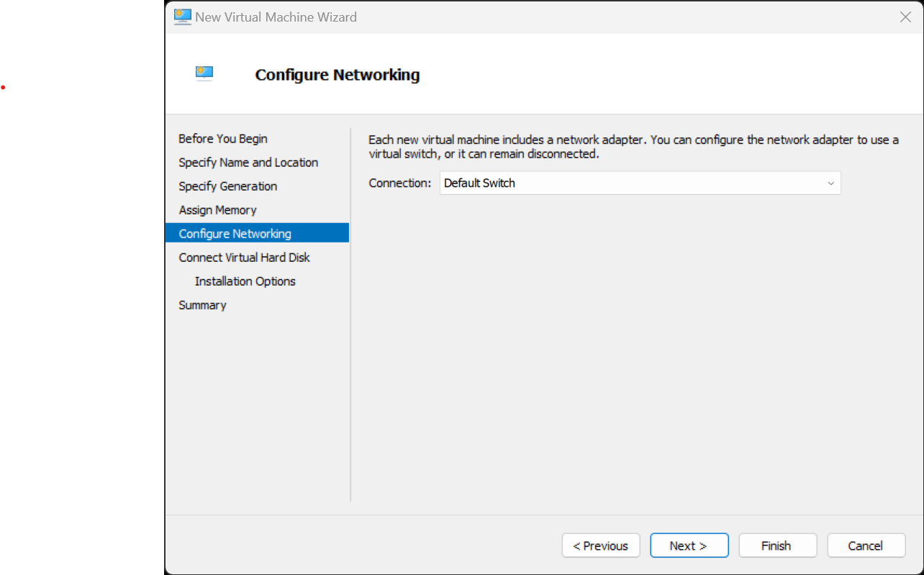Click the New Virtual Machine Wizard title text
The image size is (924, 575).
point(276,17)
